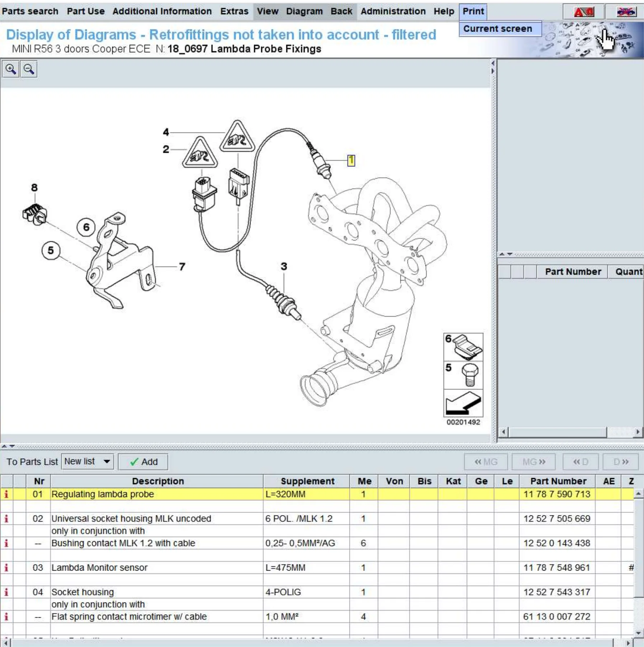Go to next main group (MG »)
Screen dimensions: 644x647
tap(533, 462)
